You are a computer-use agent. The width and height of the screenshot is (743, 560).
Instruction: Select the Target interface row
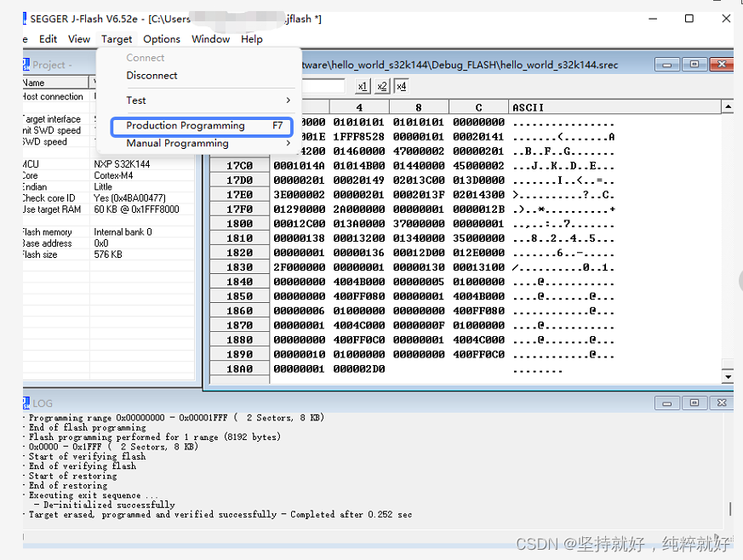(x=108, y=119)
